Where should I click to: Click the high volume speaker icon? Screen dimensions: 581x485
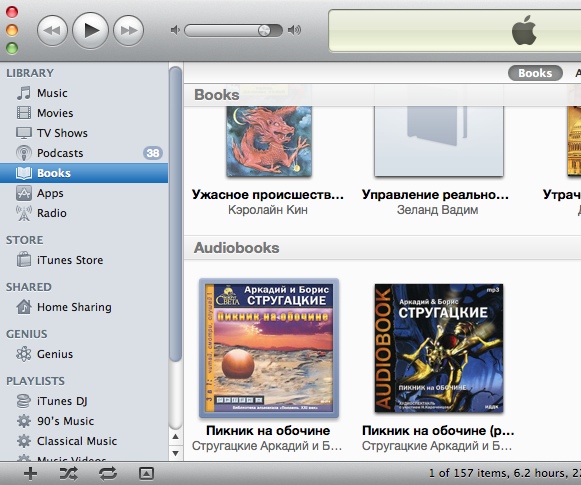tap(294, 30)
